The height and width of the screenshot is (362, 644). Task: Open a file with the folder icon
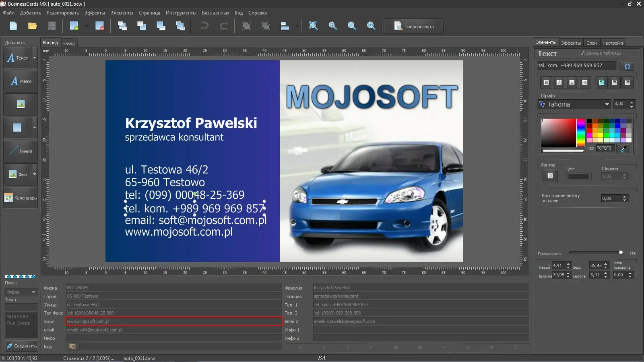pyautogui.click(x=33, y=26)
